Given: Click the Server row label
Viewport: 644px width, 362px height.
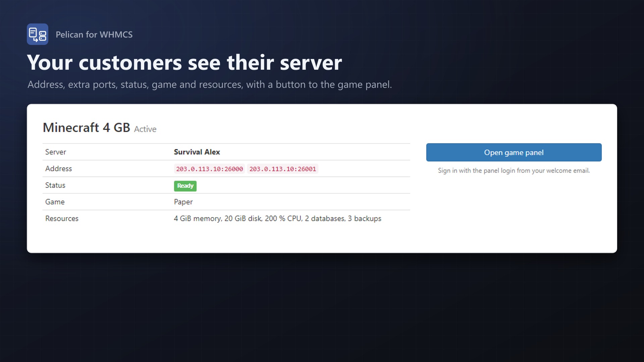Looking at the screenshot, I should tap(56, 152).
